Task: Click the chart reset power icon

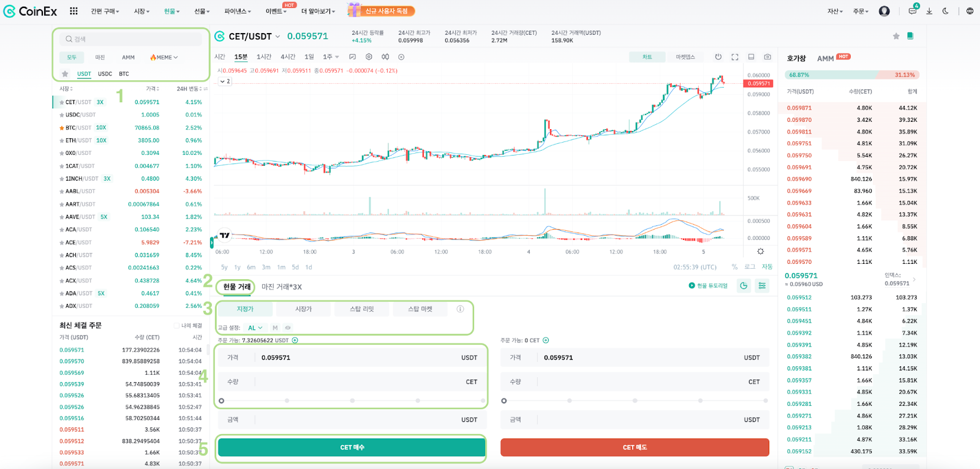Action: [718, 57]
